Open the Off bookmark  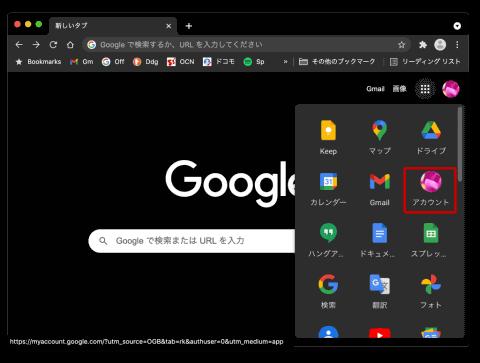pyautogui.click(x=113, y=62)
